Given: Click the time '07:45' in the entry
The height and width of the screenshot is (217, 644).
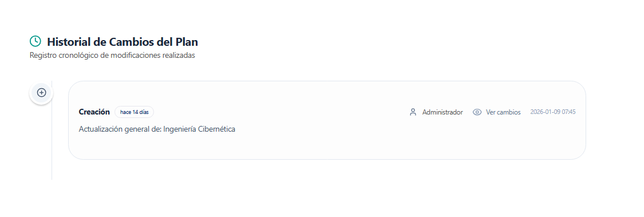Looking at the screenshot, I should (568, 112).
